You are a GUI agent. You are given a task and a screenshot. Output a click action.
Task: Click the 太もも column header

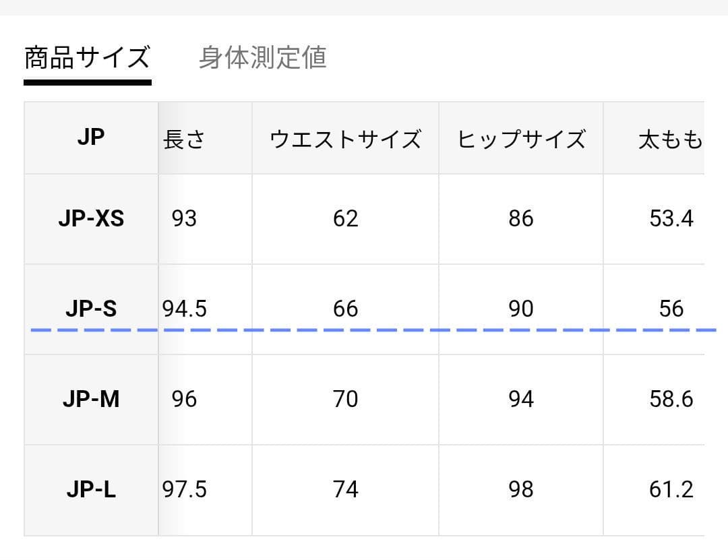click(x=671, y=139)
